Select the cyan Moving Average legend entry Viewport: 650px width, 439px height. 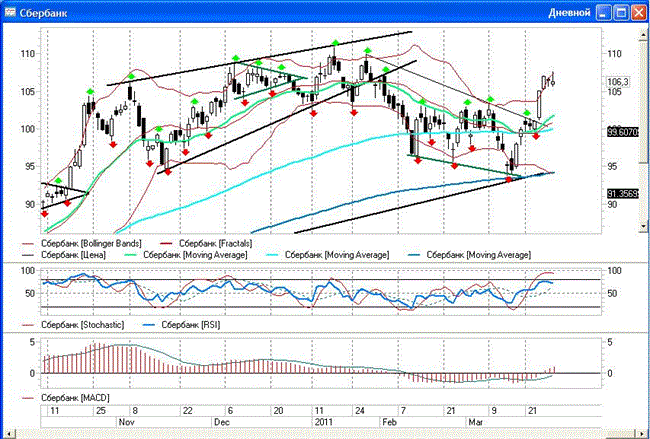[327, 255]
